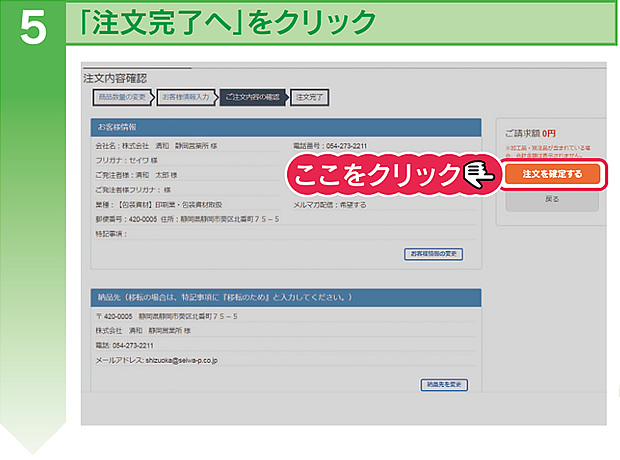Click the お客様情報の変更 button
The height and width of the screenshot is (460, 620).
433,254
